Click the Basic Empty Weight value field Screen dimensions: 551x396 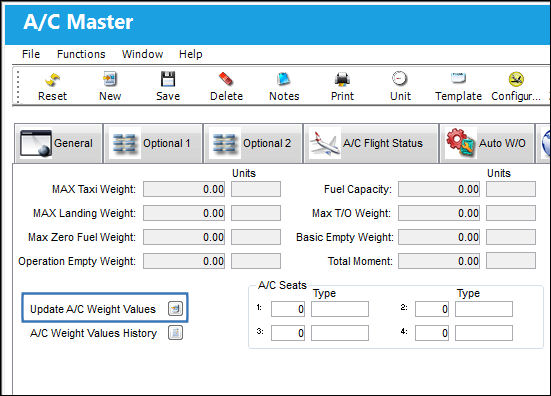click(439, 237)
